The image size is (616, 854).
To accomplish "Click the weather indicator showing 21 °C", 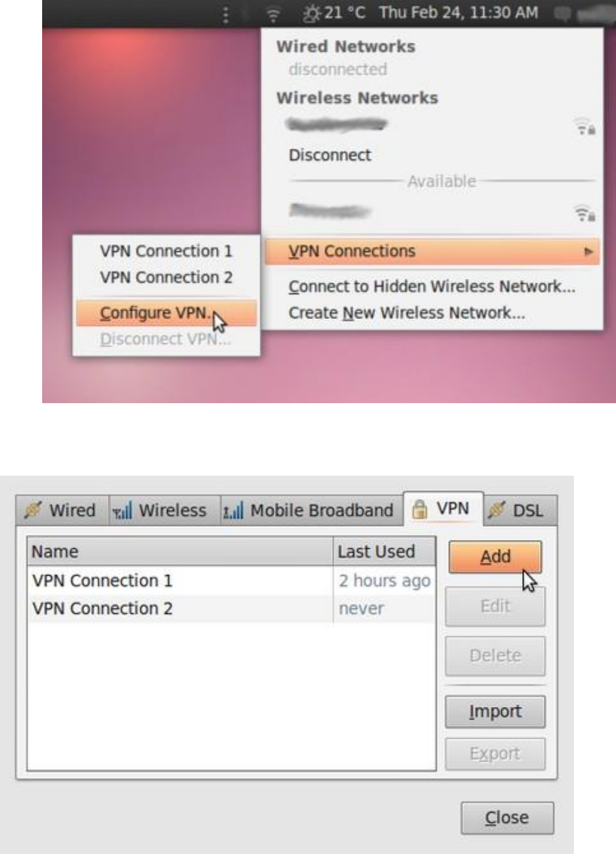I will [x=338, y=13].
